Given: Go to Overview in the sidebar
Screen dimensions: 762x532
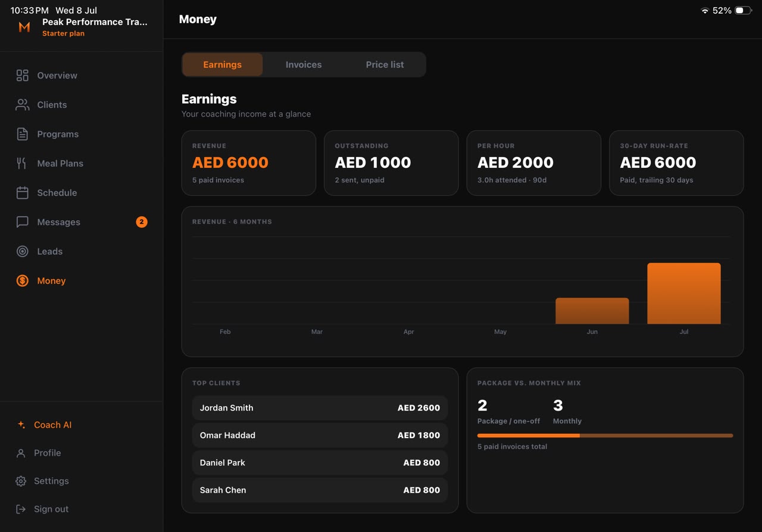Looking at the screenshot, I should [82, 76].
